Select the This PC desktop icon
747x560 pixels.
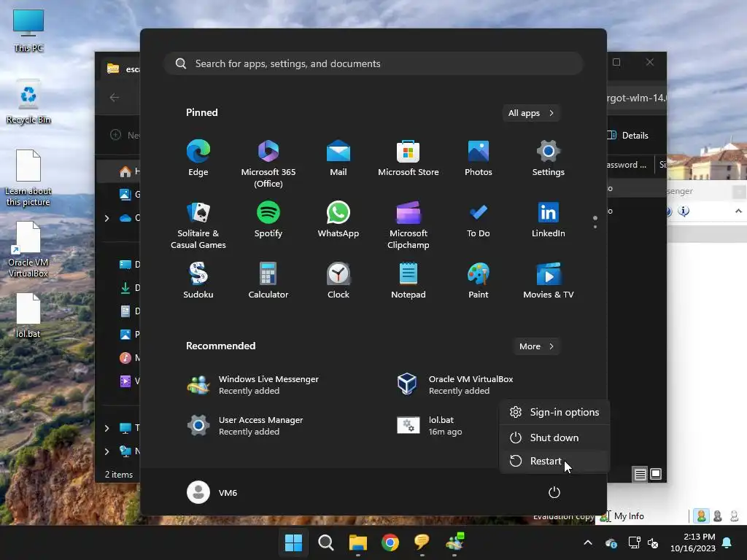[x=28, y=31]
